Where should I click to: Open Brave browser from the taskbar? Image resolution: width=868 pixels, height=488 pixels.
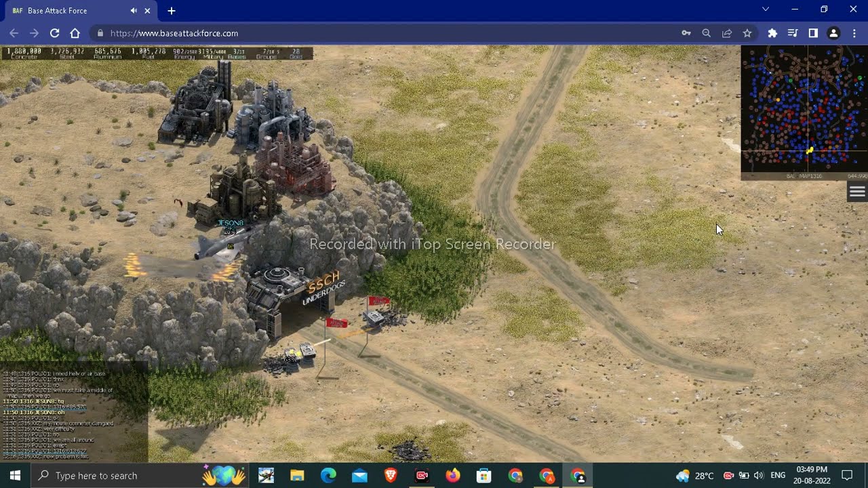click(x=391, y=475)
